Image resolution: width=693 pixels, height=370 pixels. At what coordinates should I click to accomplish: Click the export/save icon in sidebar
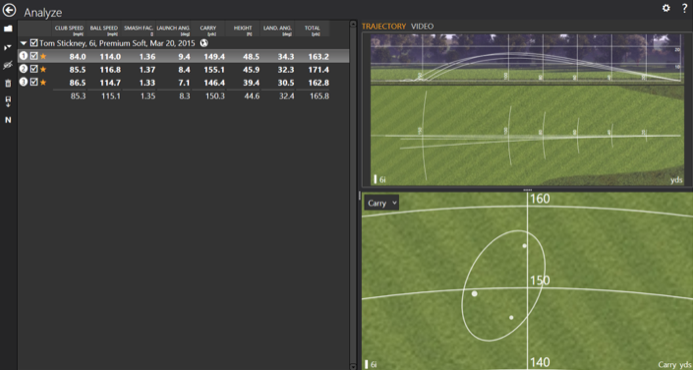pyautogui.click(x=8, y=102)
